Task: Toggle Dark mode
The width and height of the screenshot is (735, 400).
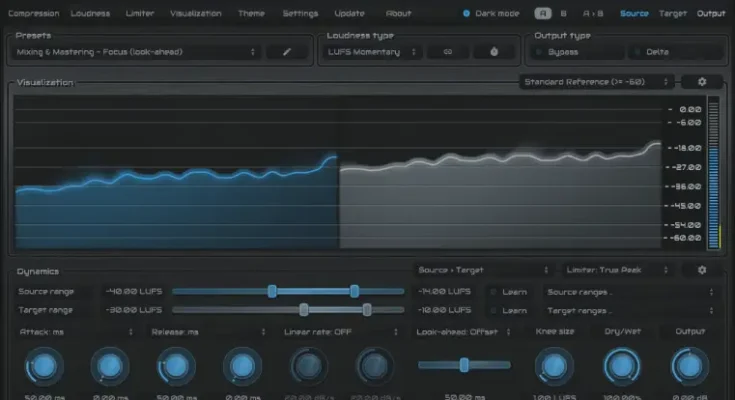Action: coord(467,14)
